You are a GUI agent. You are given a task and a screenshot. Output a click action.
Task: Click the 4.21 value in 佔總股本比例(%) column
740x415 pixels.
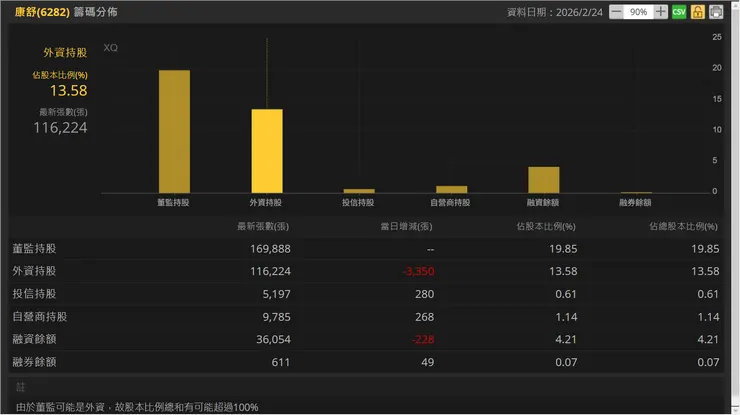tap(708, 339)
